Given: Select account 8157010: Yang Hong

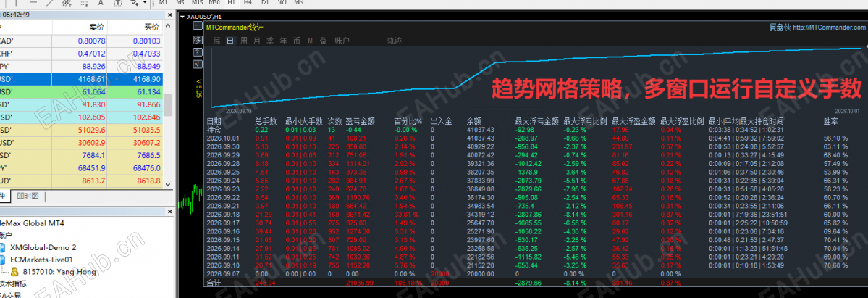Looking at the screenshot, I should [59, 272].
